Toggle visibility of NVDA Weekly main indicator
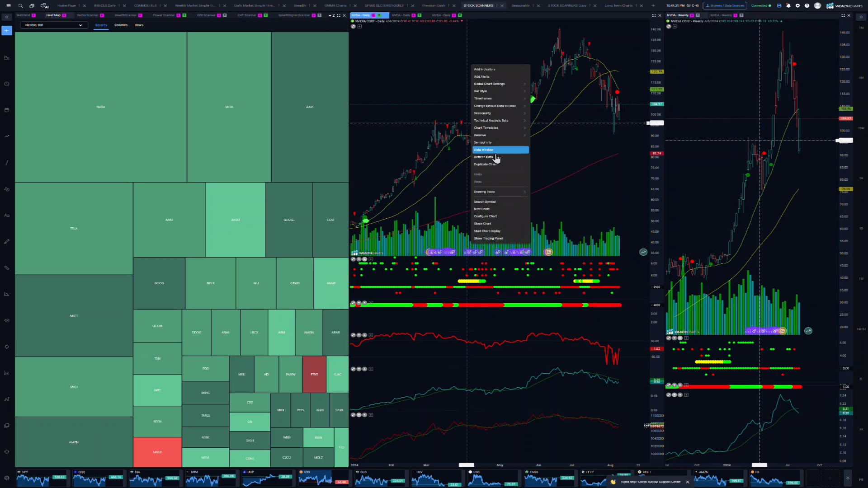Image resolution: width=868 pixels, height=488 pixels. coord(669,27)
